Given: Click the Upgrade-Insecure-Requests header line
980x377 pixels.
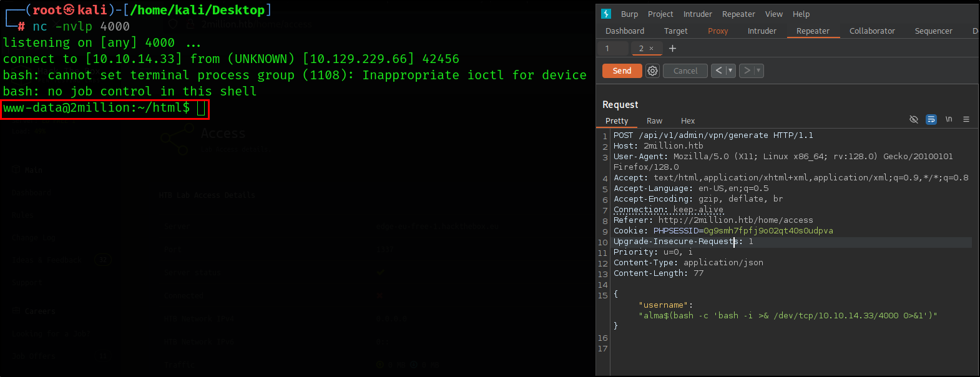Looking at the screenshot, I should [684, 241].
